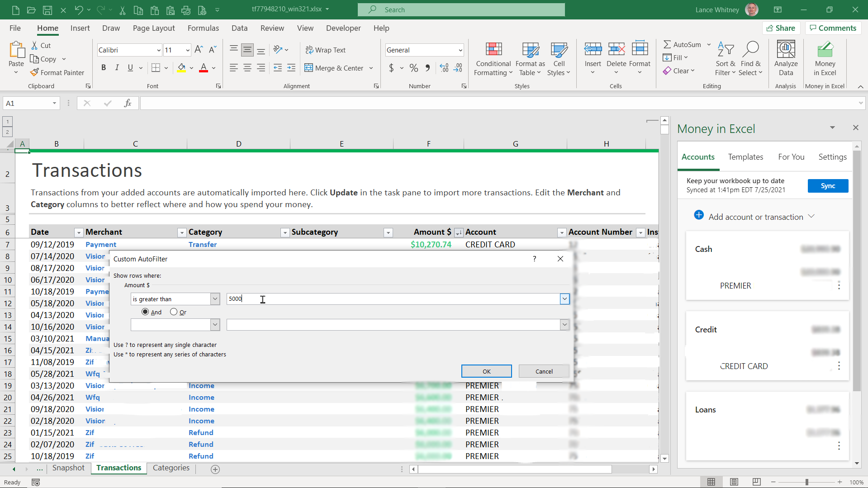Open the Data ribbon tab
This screenshot has width=868, height=488.
click(239, 28)
